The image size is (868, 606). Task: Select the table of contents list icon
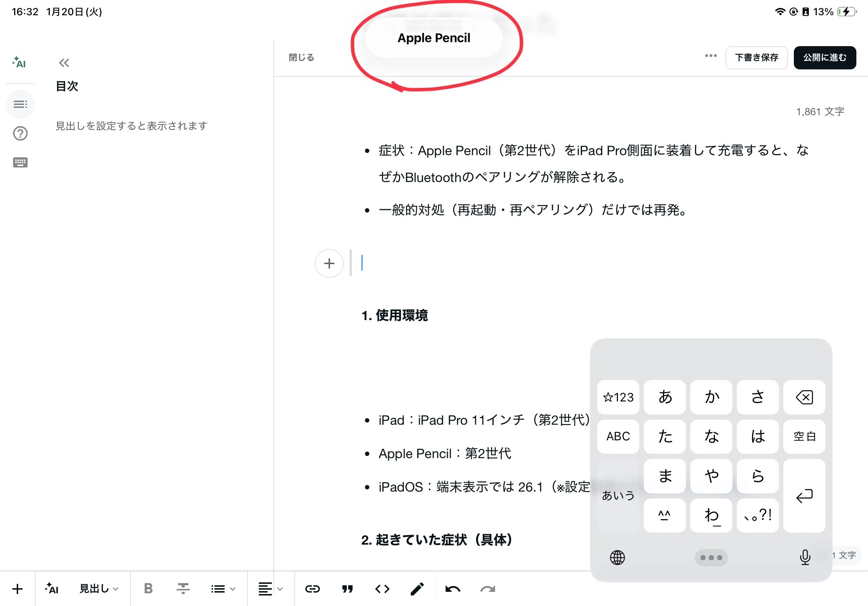[20, 104]
